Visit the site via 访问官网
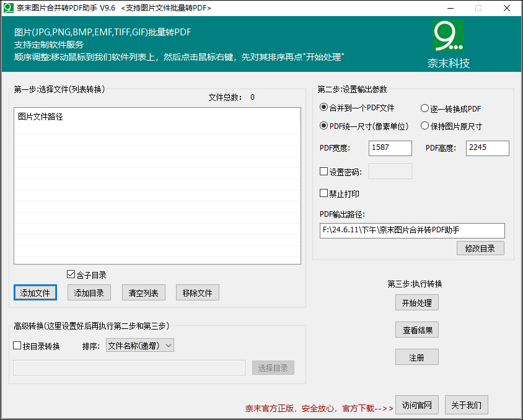Image resolution: width=523 pixels, height=420 pixels. [416, 405]
